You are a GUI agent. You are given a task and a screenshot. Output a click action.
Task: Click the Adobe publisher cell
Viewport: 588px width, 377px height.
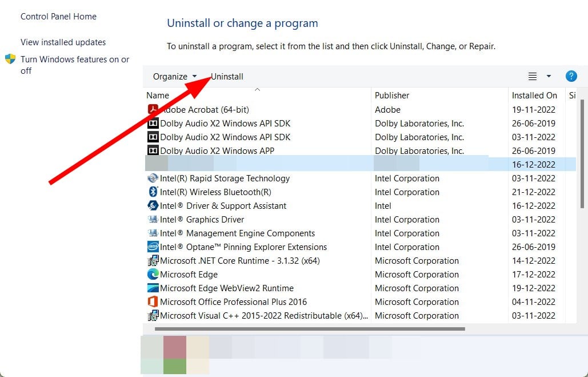point(388,110)
